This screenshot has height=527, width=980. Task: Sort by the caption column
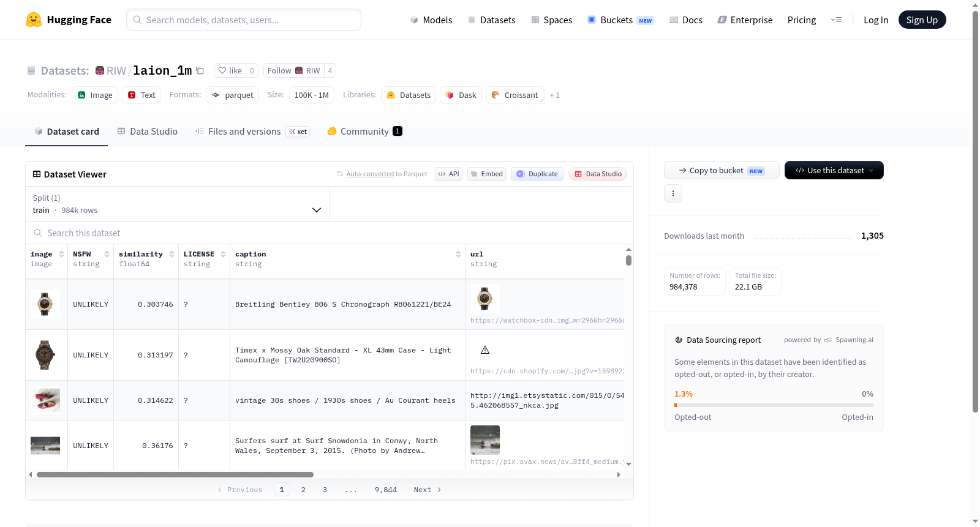click(458, 254)
